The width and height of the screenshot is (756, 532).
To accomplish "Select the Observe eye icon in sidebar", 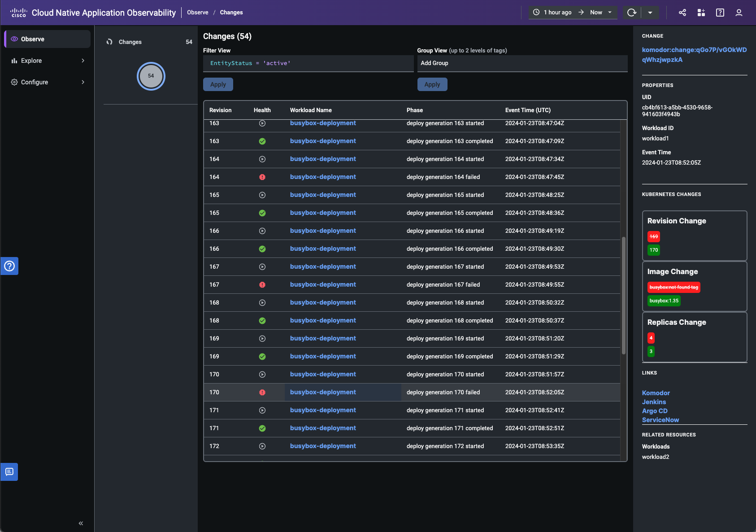I will (14, 39).
